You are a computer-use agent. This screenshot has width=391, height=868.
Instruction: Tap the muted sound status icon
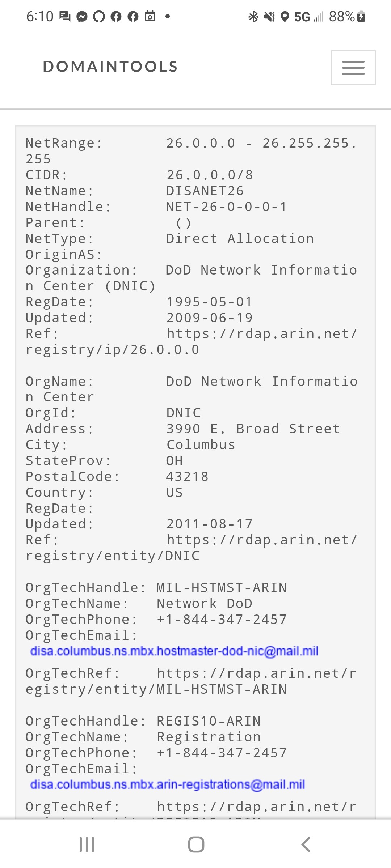pos(269,17)
